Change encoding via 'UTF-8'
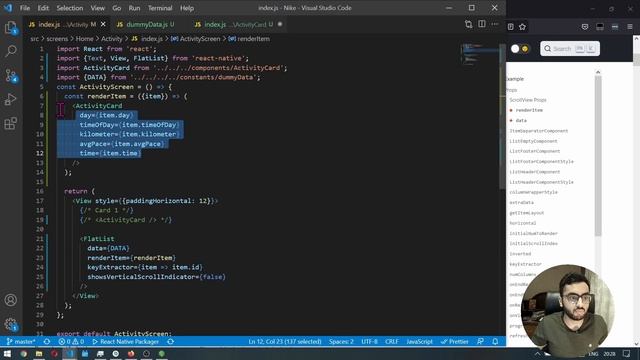The image size is (640, 360). [369, 342]
